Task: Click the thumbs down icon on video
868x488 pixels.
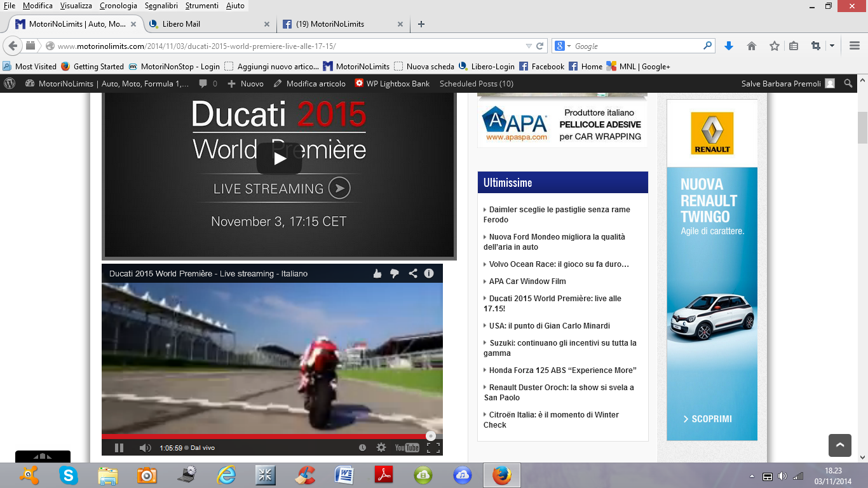Action: 395,273
